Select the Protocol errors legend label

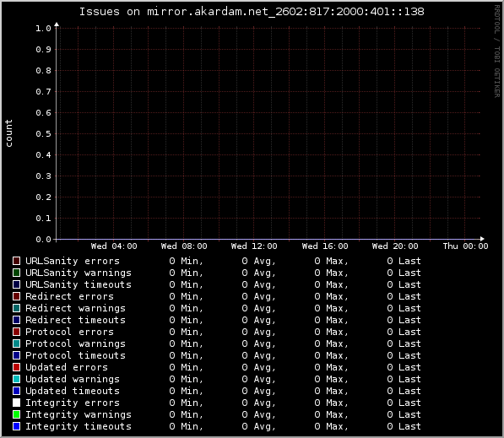(70, 332)
